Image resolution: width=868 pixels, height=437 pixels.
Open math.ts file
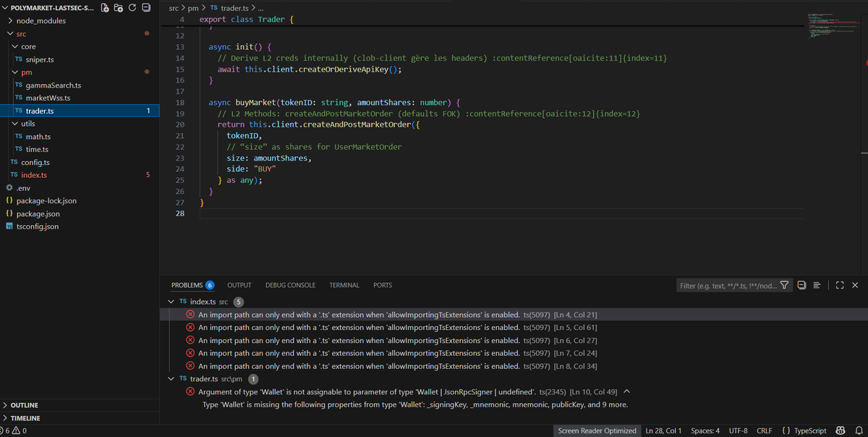pos(38,137)
